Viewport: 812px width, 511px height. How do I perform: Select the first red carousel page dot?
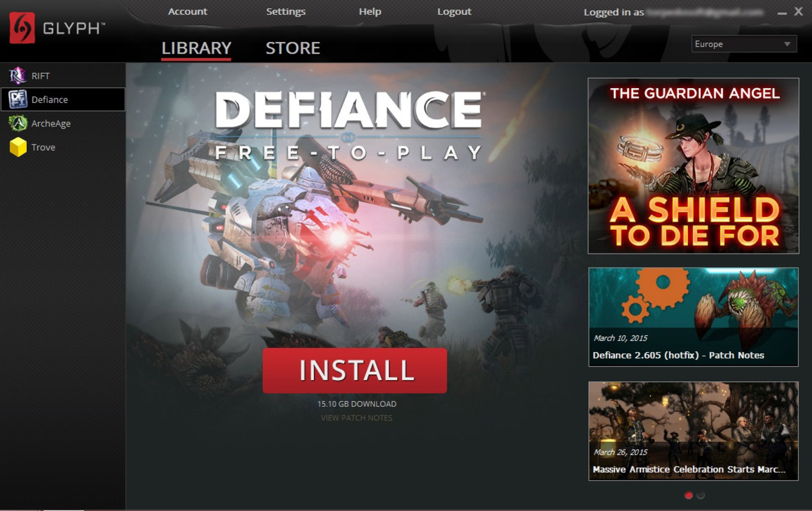point(689,495)
